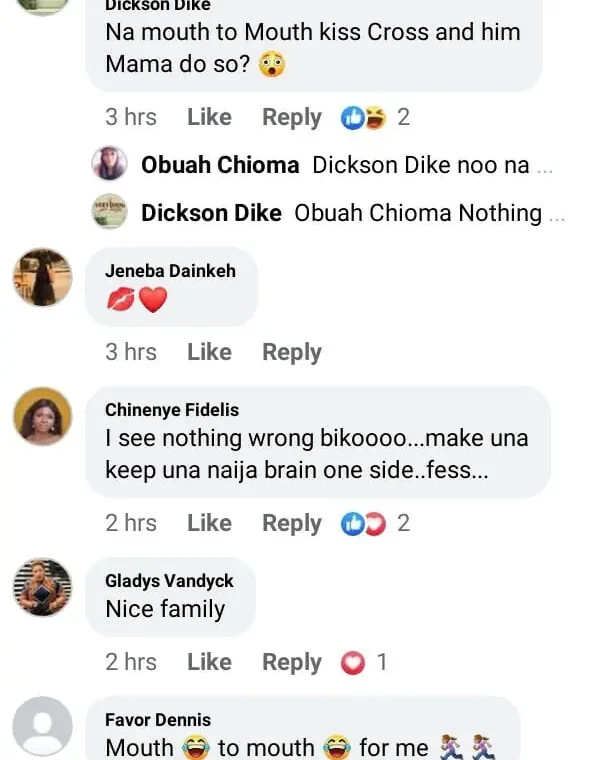Tap Dickson Dike's small reply avatar
Screen dimensions: 600x760
[x=109, y=212]
